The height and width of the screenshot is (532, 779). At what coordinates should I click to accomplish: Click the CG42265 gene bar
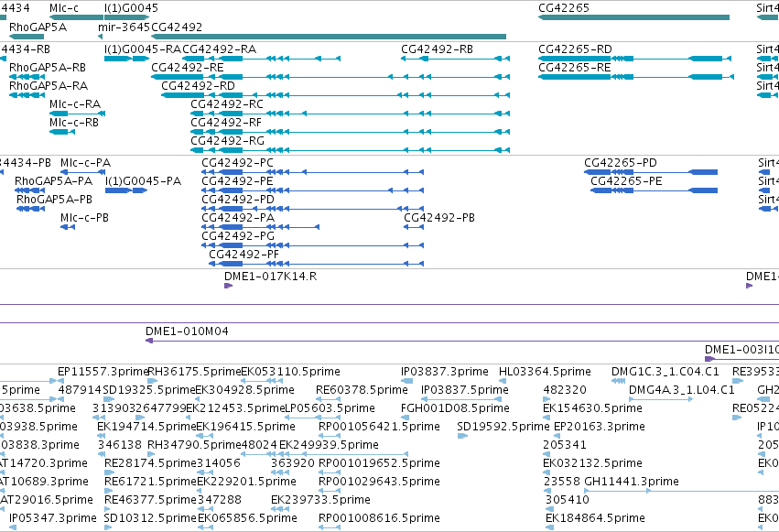(x=634, y=17)
